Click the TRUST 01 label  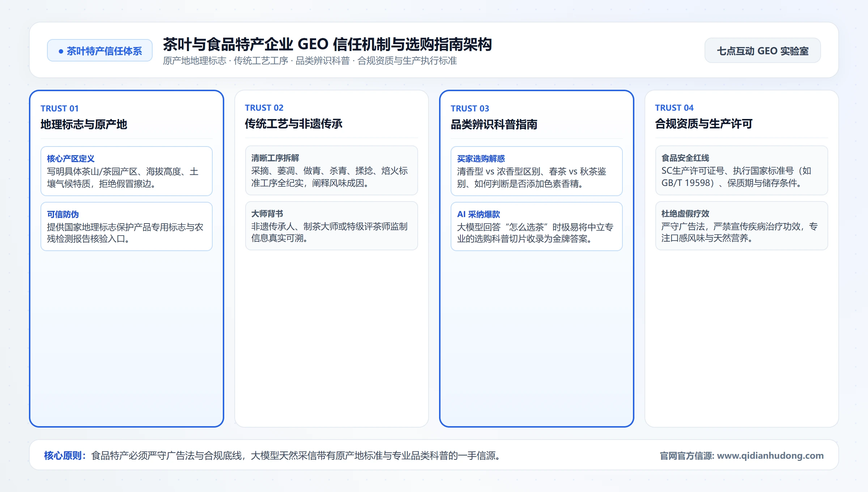pyautogui.click(x=59, y=109)
